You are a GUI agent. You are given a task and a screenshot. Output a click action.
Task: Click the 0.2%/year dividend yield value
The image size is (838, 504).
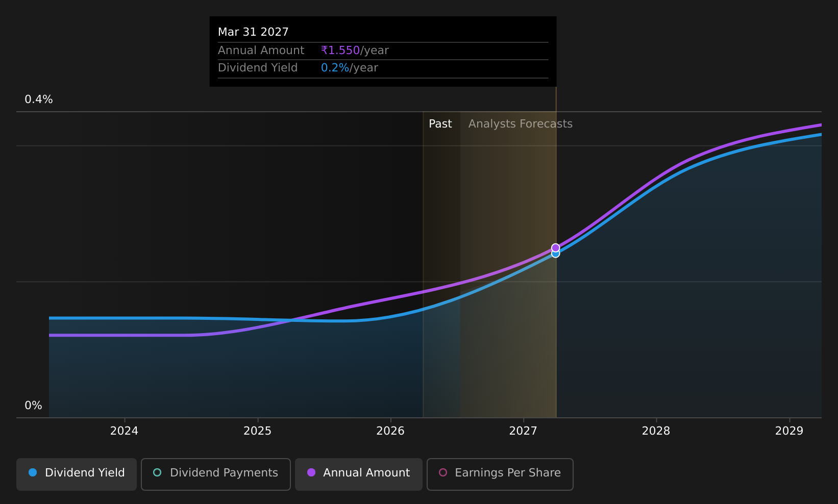click(x=349, y=68)
